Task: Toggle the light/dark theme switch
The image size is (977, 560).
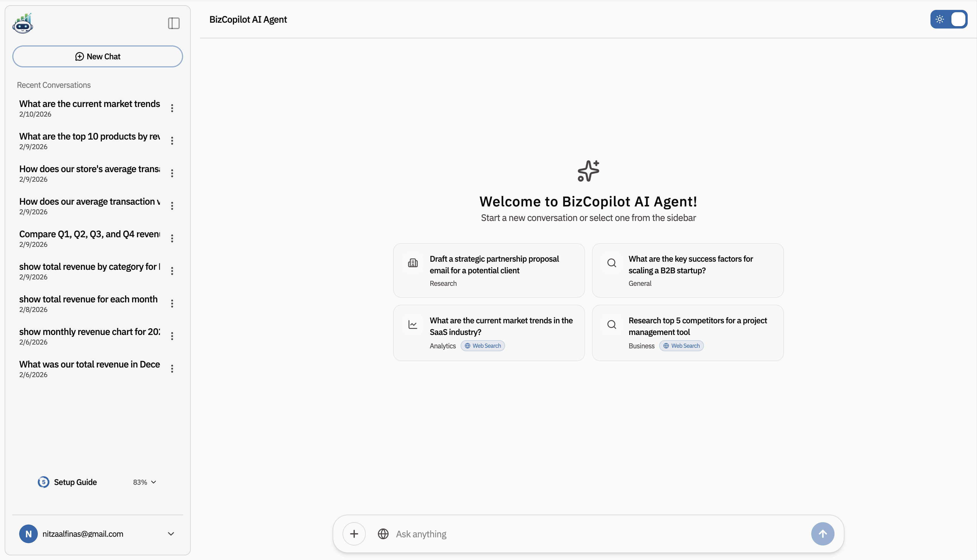Action: click(949, 19)
